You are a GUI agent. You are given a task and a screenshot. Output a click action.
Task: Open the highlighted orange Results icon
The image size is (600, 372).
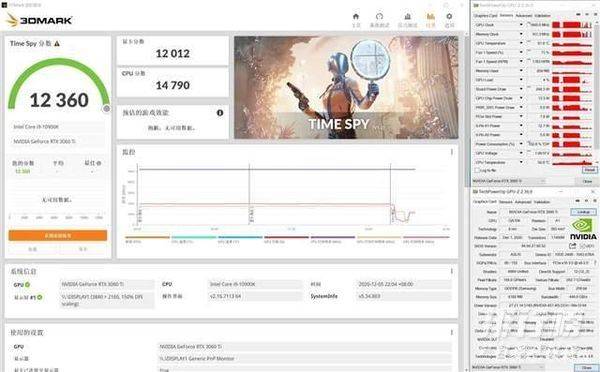pyautogui.click(x=430, y=16)
